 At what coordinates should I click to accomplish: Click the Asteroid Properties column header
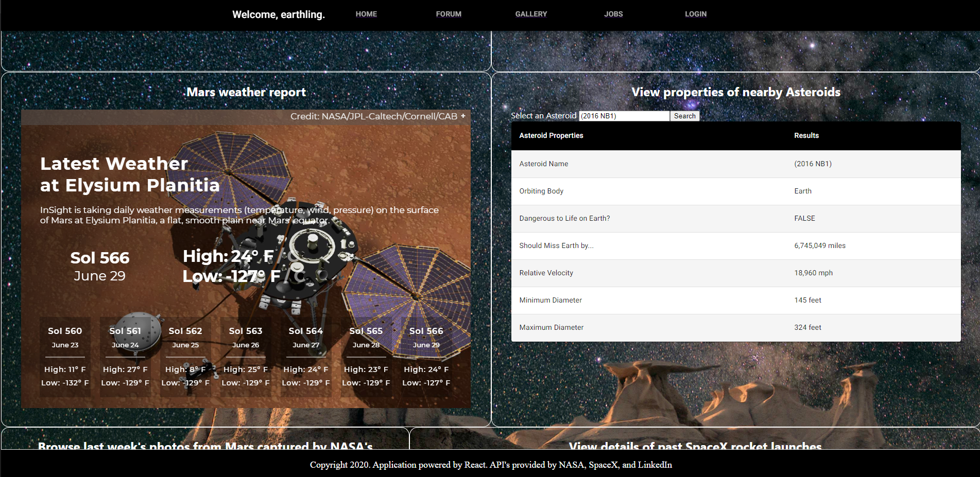(x=551, y=135)
